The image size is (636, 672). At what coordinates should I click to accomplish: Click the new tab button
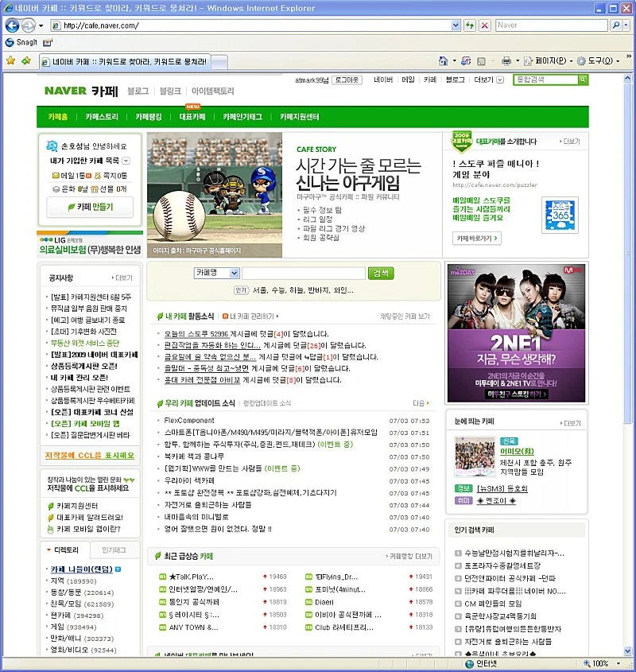coord(219,62)
